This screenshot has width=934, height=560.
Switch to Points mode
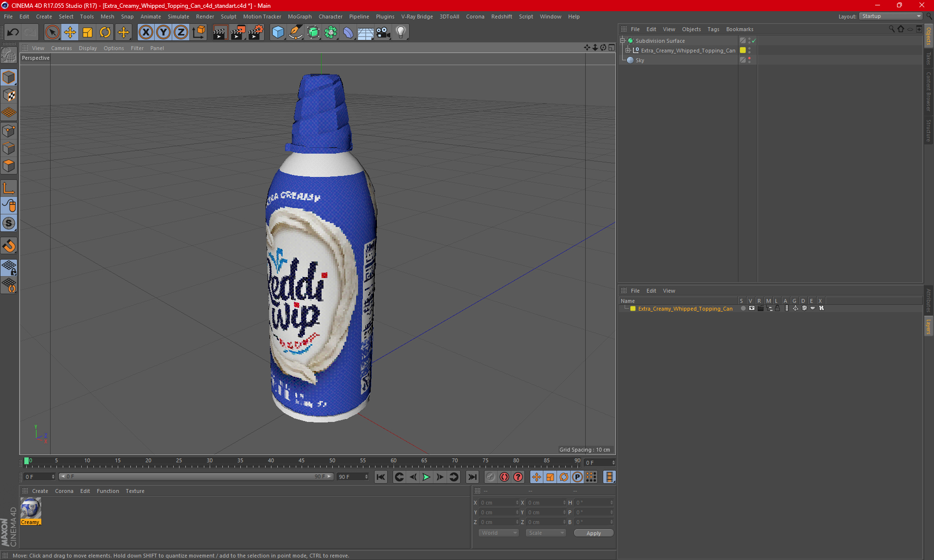(x=9, y=131)
